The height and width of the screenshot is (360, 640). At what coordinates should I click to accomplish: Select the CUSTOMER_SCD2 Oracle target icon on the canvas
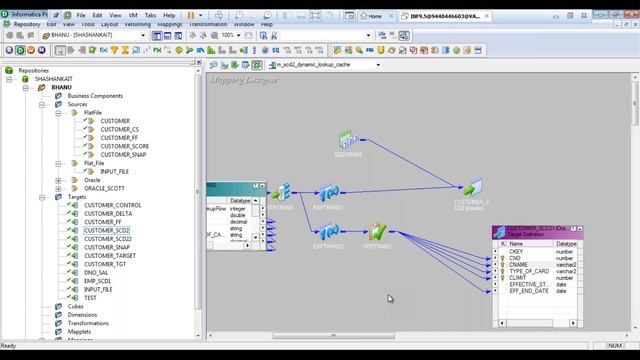pos(472,188)
